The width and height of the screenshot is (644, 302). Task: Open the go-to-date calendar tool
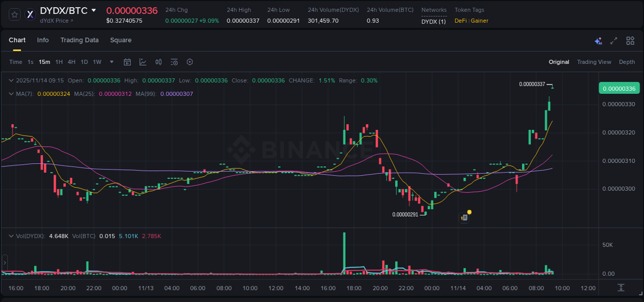pos(127,61)
